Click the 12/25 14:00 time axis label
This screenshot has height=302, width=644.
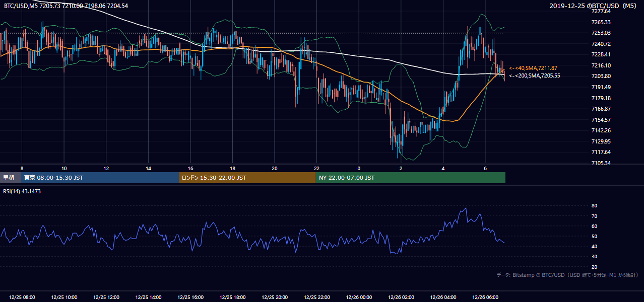[x=149, y=297]
